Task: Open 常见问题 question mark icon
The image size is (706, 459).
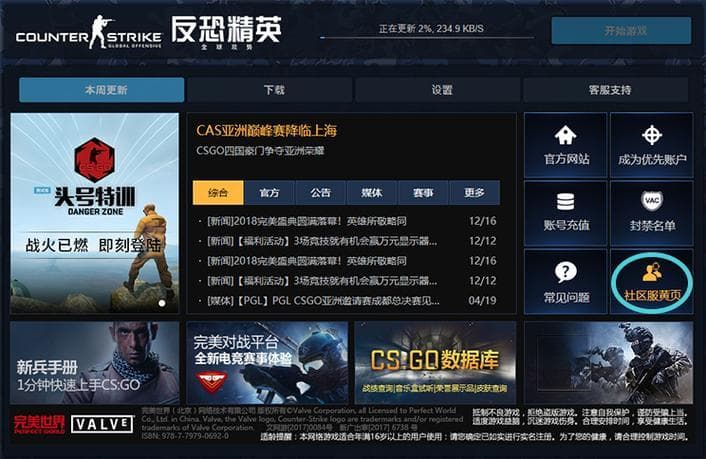Action: point(566,272)
